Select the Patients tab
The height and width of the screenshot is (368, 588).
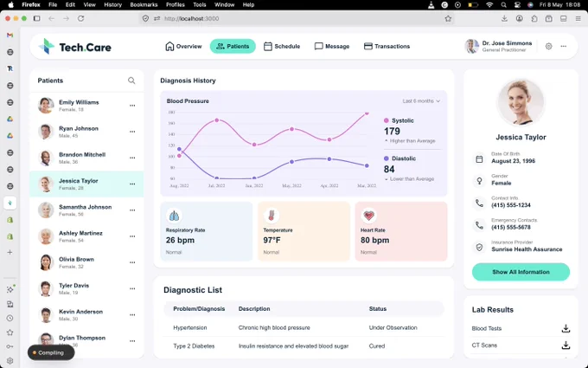coord(233,46)
